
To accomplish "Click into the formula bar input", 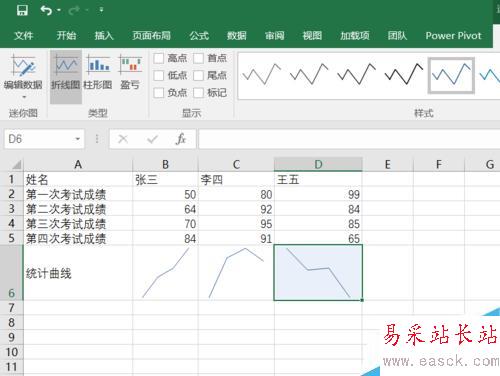I will [x=349, y=139].
